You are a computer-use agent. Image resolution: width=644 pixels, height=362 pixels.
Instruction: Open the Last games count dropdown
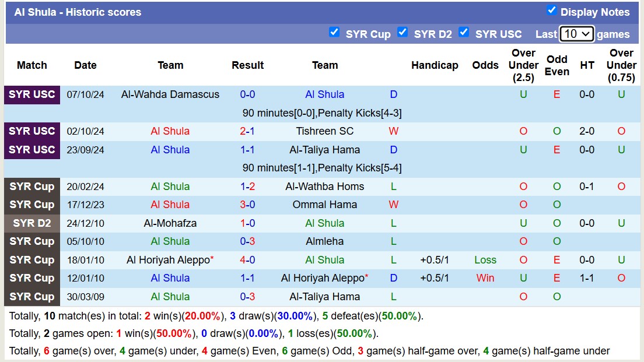[577, 34]
